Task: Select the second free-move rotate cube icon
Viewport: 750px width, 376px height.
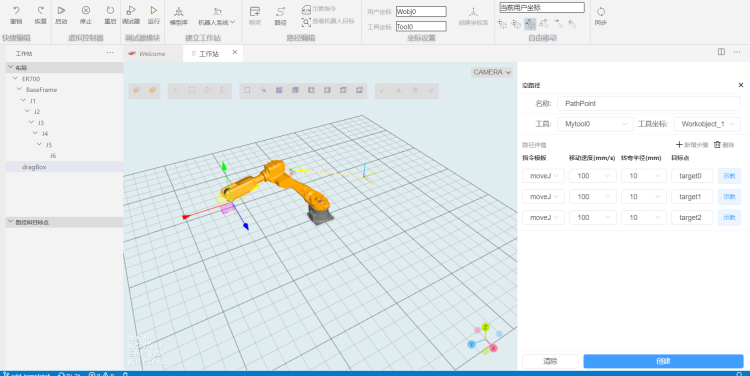Action: 516,23
